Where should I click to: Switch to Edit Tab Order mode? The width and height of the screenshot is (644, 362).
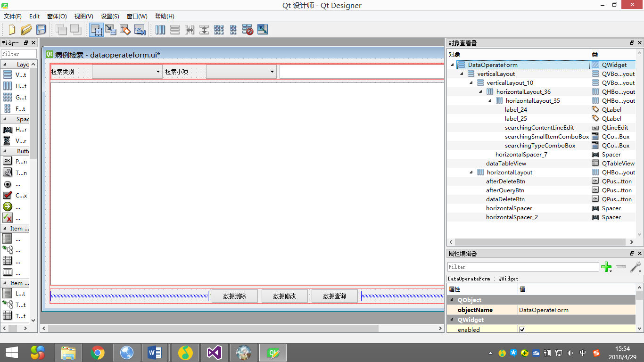[140, 30]
